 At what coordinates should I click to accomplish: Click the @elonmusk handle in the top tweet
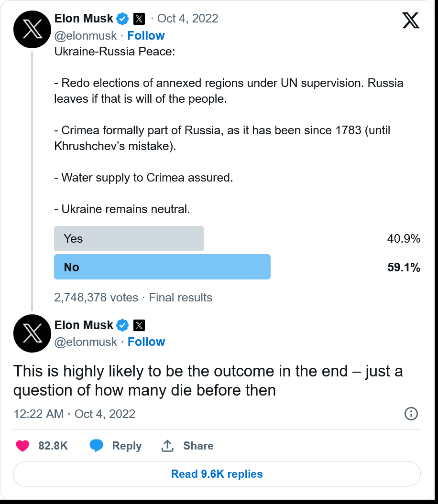click(x=86, y=36)
